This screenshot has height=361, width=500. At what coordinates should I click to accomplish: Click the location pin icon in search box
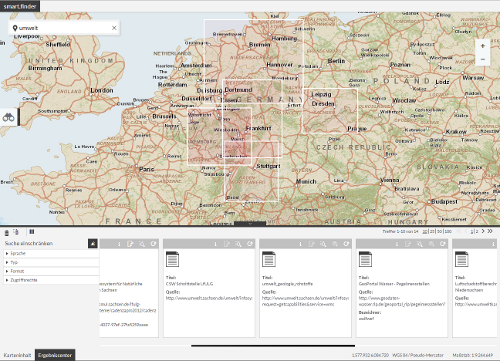coord(15,28)
